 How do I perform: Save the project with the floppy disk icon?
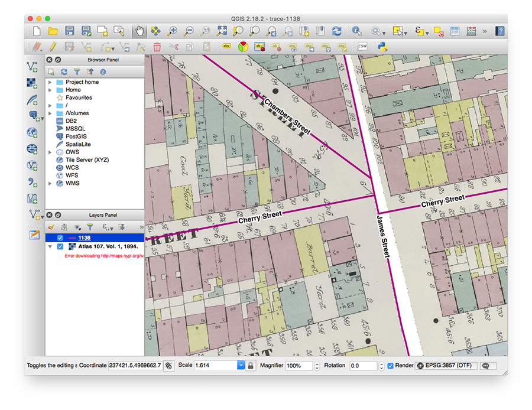click(x=70, y=31)
